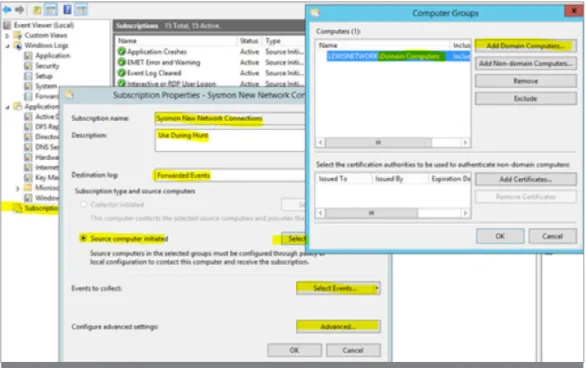Click the Remove Certificates button
586x368 pixels.
[525, 197]
